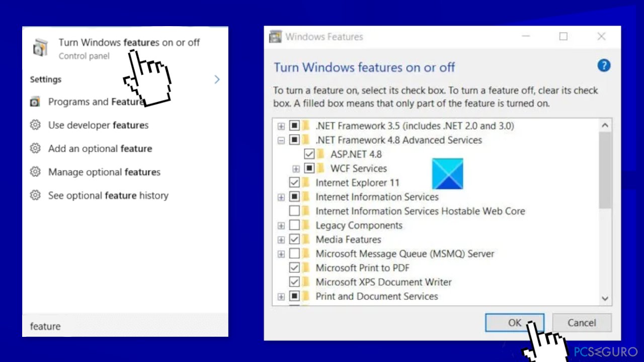Click the Windows Features title bar icon

275,37
